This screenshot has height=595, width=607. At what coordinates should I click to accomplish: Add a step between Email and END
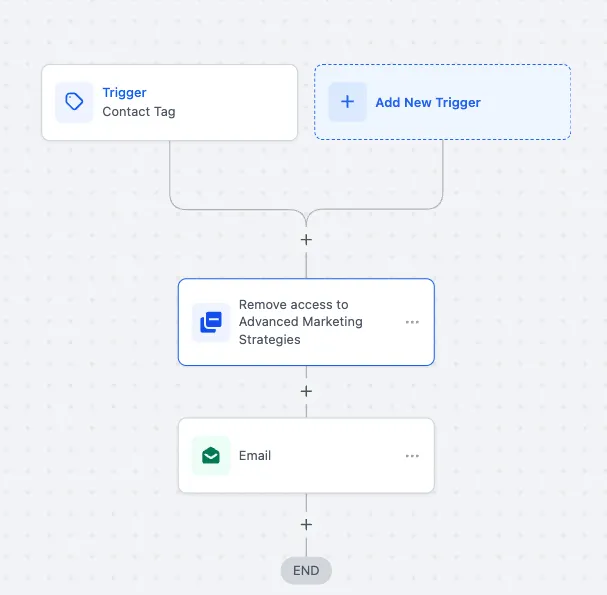[x=306, y=525]
